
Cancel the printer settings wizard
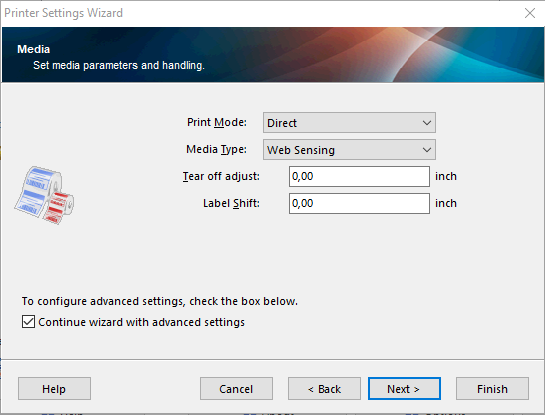236,389
